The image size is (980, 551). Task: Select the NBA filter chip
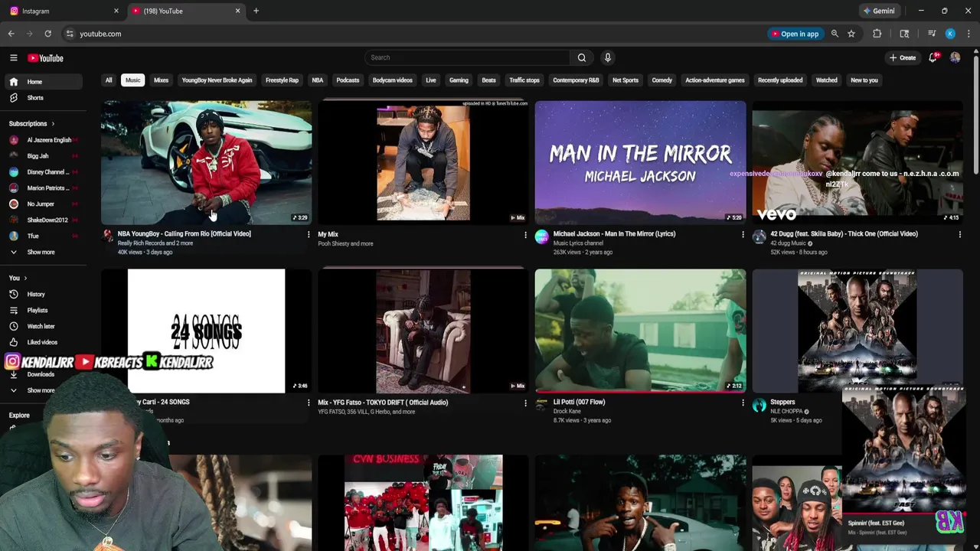(x=318, y=80)
